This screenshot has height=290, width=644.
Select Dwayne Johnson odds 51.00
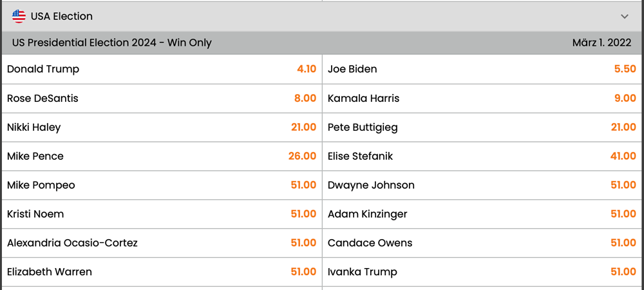tap(483, 185)
